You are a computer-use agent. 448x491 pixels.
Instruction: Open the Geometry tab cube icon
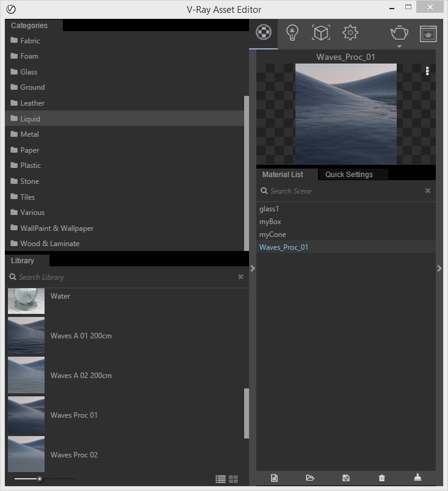(321, 32)
